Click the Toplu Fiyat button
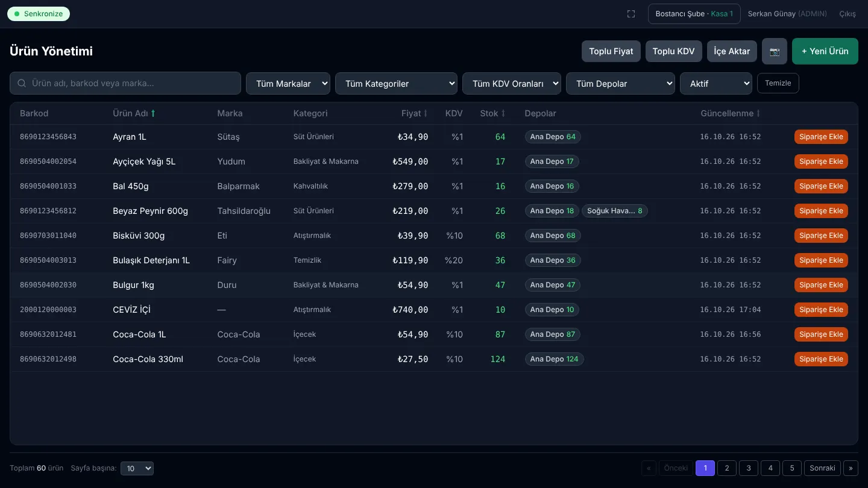 pyautogui.click(x=611, y=51)
